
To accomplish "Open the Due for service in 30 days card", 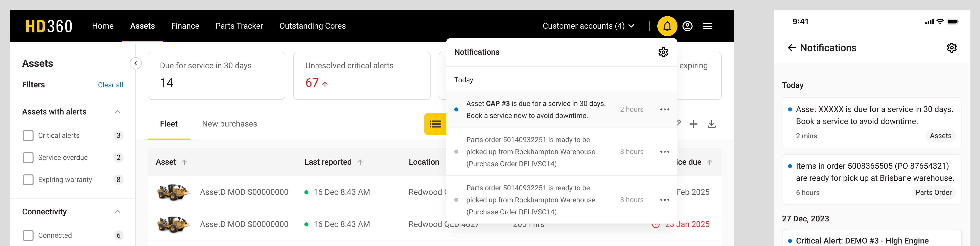I will (216, 76).
